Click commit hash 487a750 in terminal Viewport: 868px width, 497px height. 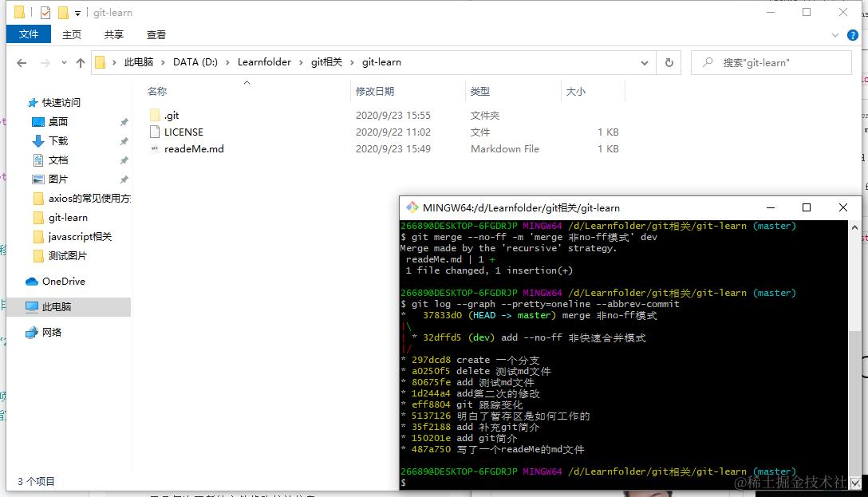pyautogui.click(x=431, y=449)
